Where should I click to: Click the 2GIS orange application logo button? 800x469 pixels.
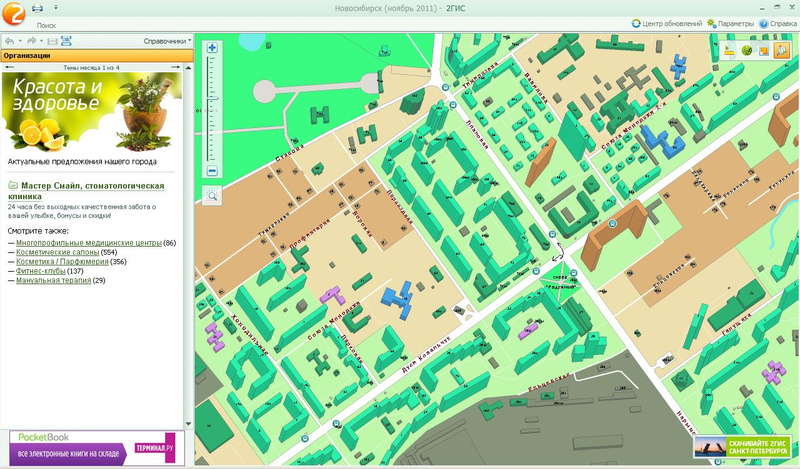[x=13, y=13]
